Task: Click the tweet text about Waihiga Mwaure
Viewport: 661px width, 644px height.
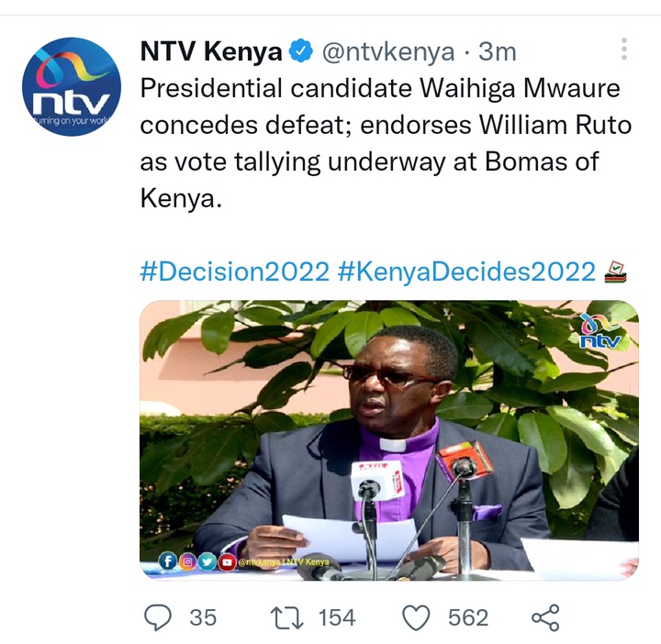Action: coord(386,143)
